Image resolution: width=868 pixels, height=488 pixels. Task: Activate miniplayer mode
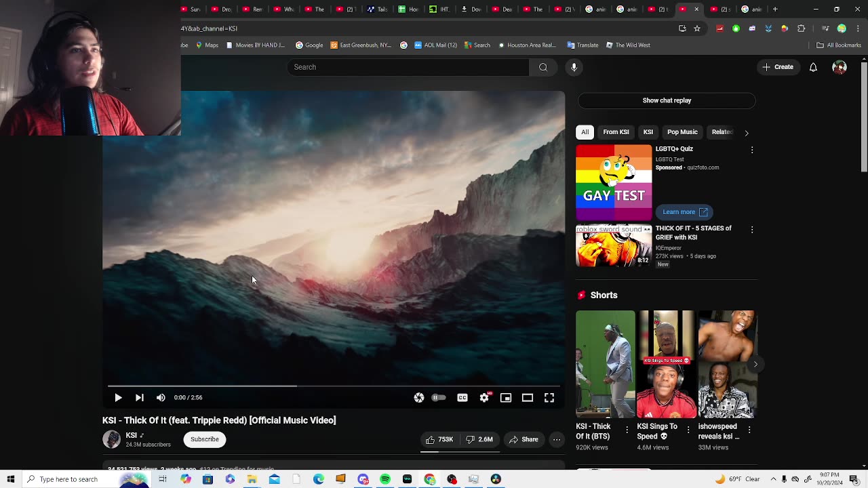(x=506, y=398)
